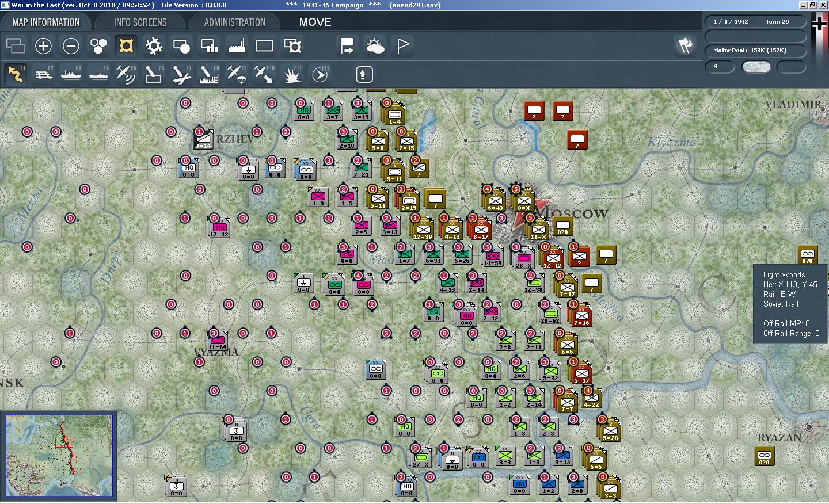Image resolution: width=829 pixels, height=504 pixels.
Task: Select the Move mode F1 icon
Action: click(x=16, y=74)
